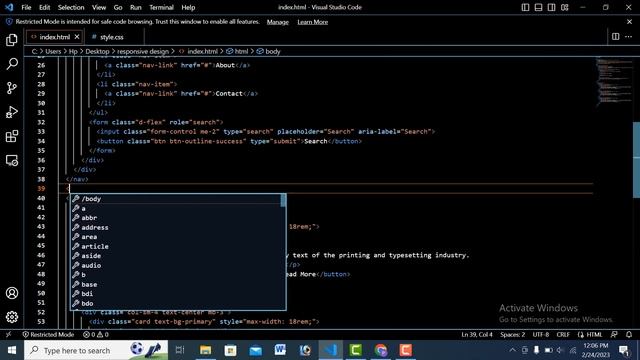Click the taskbar search box
This screenshot has width=640, height=360.
click(96, 350)
